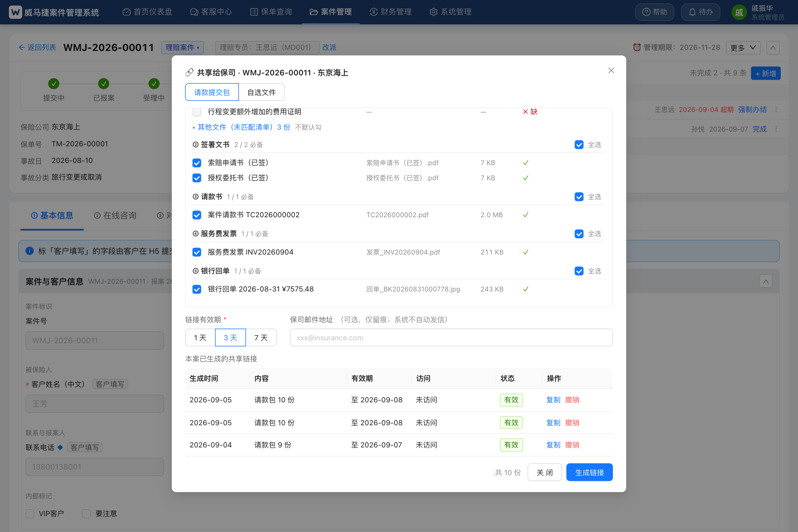The image size is (798, 532).
Task: Toggle 全选 for the 请款书 section
Action: point(579,197)
